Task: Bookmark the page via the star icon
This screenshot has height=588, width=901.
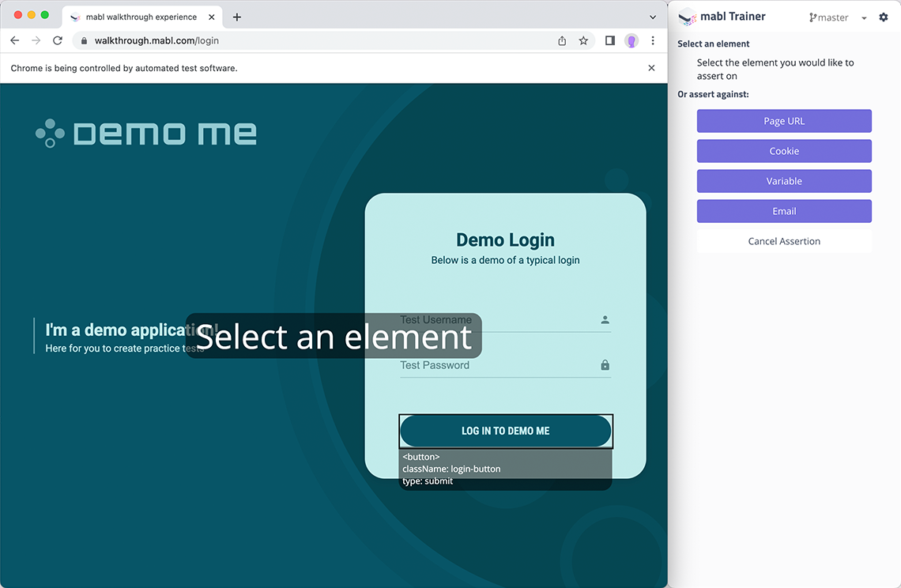Action: click(x=584, y=40)
